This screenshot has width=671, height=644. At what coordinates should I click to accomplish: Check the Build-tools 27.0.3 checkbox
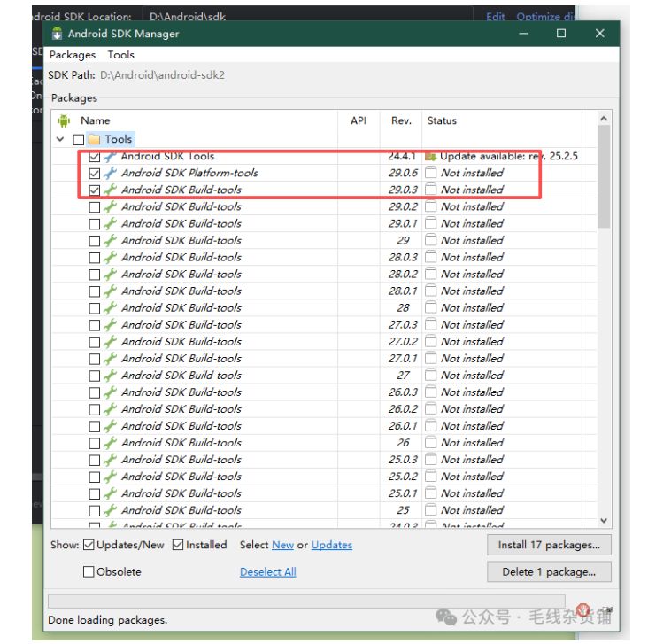coord(95,325)
